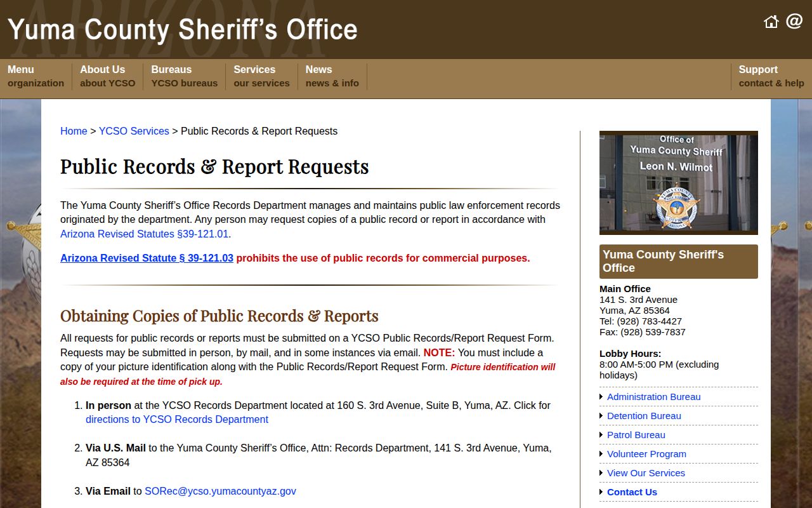
Task: Click the Obtaining Copies of Public Records heading
Action: click(219, 316)
